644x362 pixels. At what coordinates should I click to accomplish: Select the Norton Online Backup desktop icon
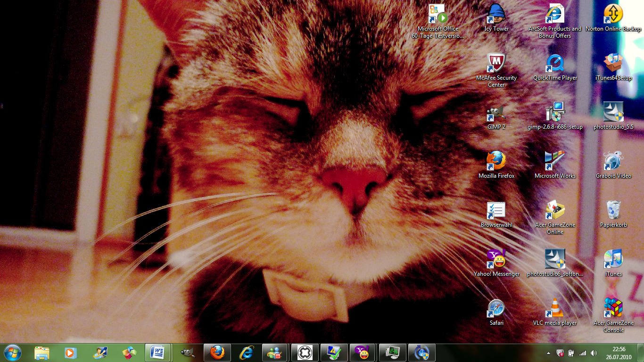tap(613, 19)
